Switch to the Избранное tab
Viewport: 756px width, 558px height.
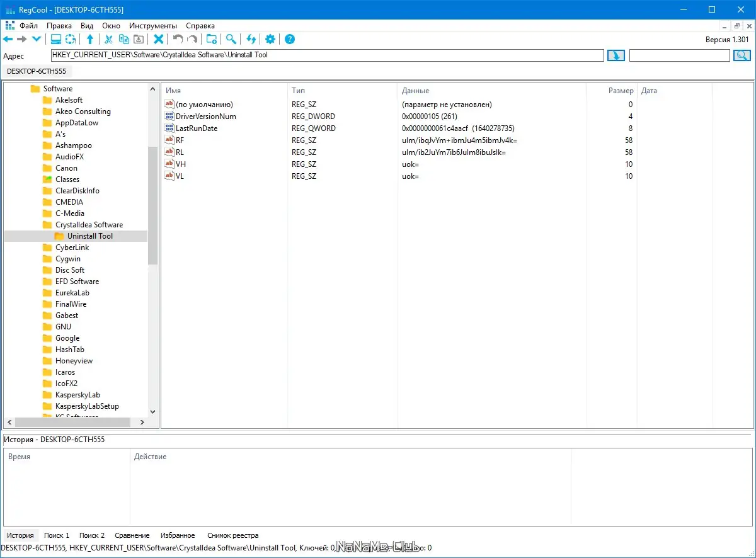178,535
